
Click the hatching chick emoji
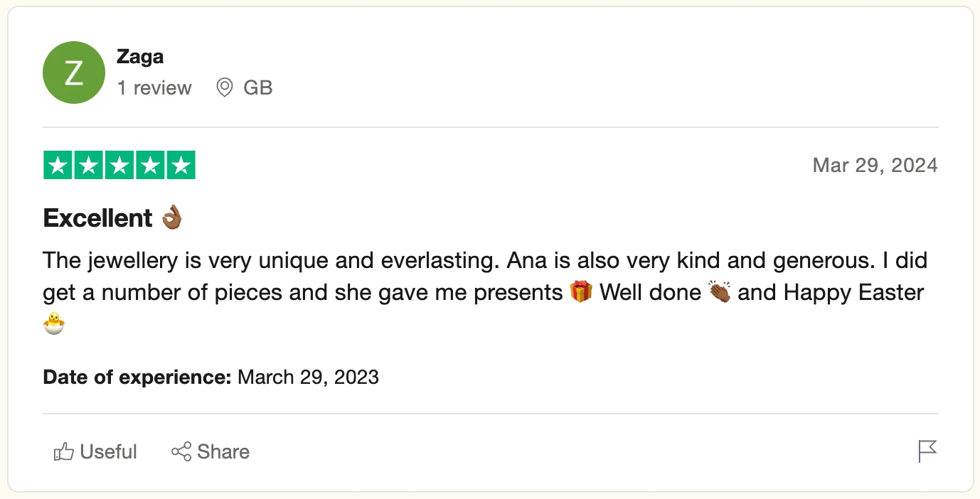coord(54,324)
